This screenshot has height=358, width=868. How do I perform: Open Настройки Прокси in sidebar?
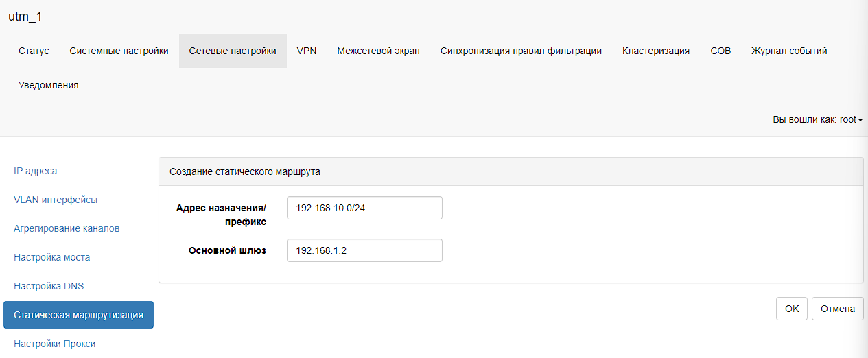[54, 344]
